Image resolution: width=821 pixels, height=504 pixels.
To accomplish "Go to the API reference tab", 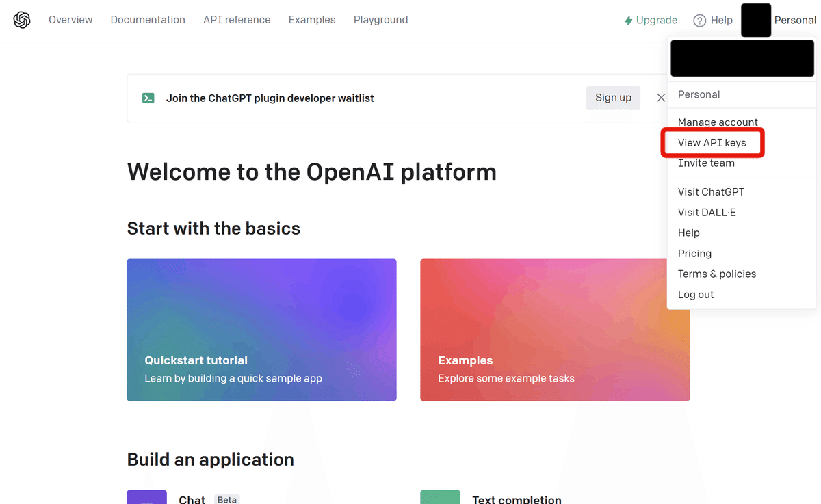I will point(237,20).
